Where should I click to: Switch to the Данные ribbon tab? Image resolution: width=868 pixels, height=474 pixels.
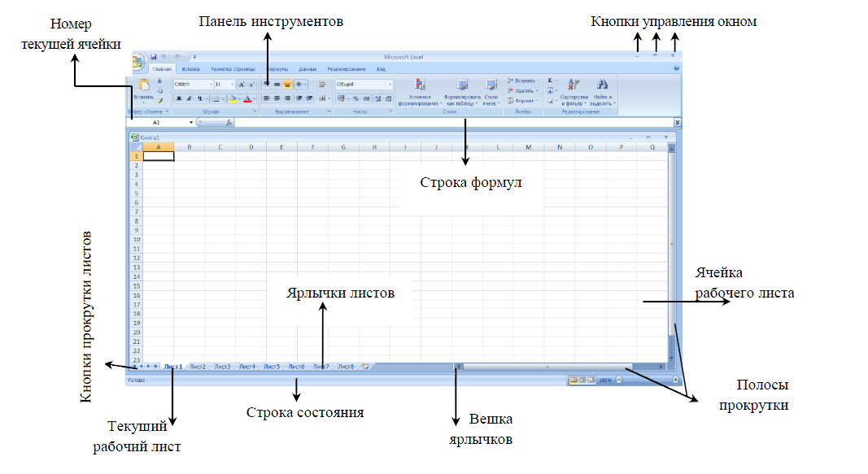coord(308,69)
